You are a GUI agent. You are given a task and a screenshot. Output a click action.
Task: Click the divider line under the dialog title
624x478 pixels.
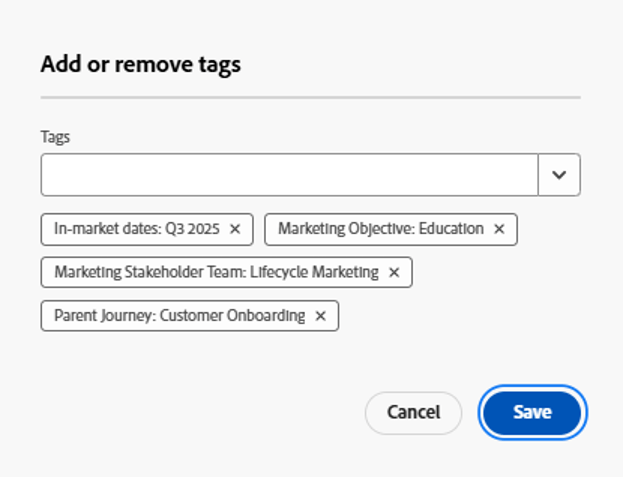[x=310, y=97]
